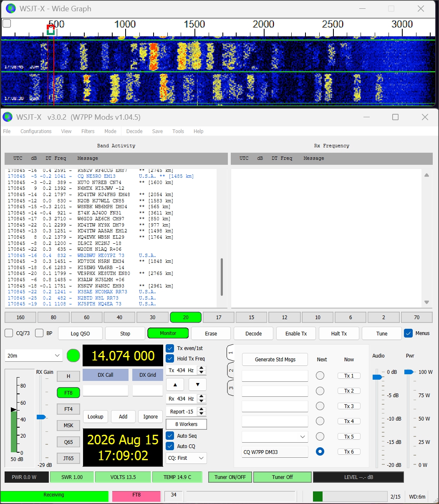Select the Next radio button for Tx 3

[320, 406]
